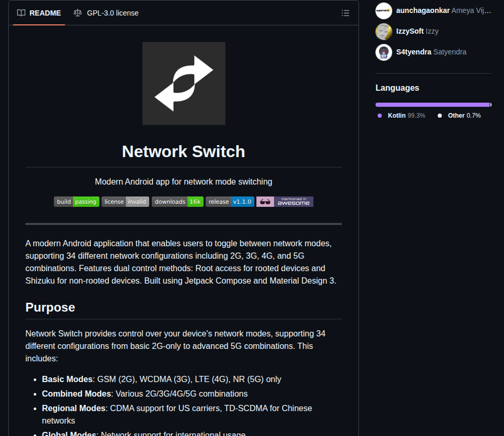Click the book icon beside README

21,13
